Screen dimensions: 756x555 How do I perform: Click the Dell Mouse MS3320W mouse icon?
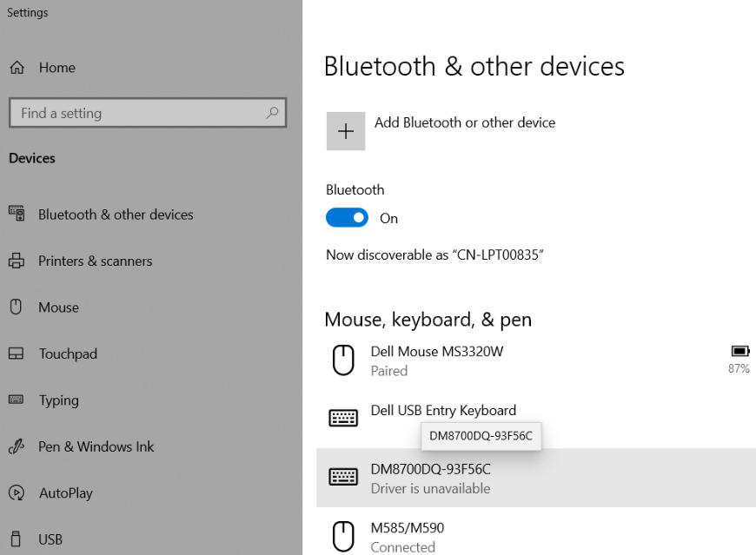(x=343, y=360)
